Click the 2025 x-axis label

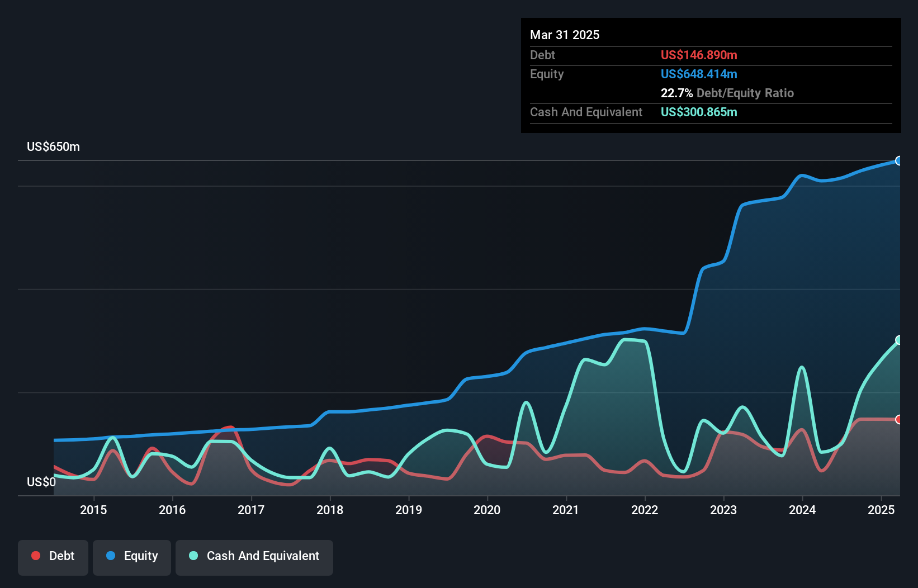tap(881, 510)
